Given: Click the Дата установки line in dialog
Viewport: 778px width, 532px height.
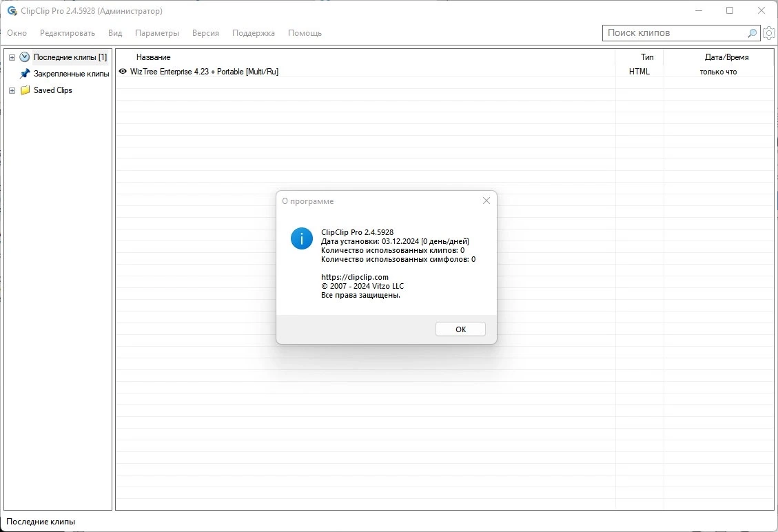Looking at the screenshot, I should (395, 241).
